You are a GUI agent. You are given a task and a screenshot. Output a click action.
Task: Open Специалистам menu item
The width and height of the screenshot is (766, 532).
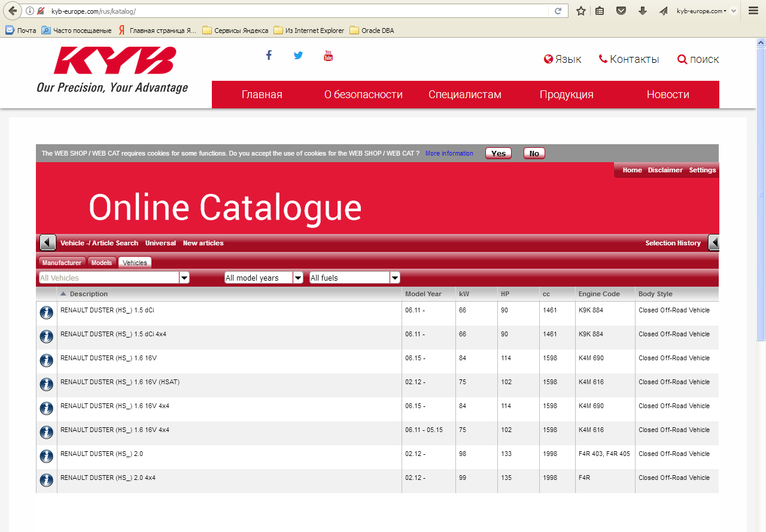pyautogui.click(x=465, y=95)
